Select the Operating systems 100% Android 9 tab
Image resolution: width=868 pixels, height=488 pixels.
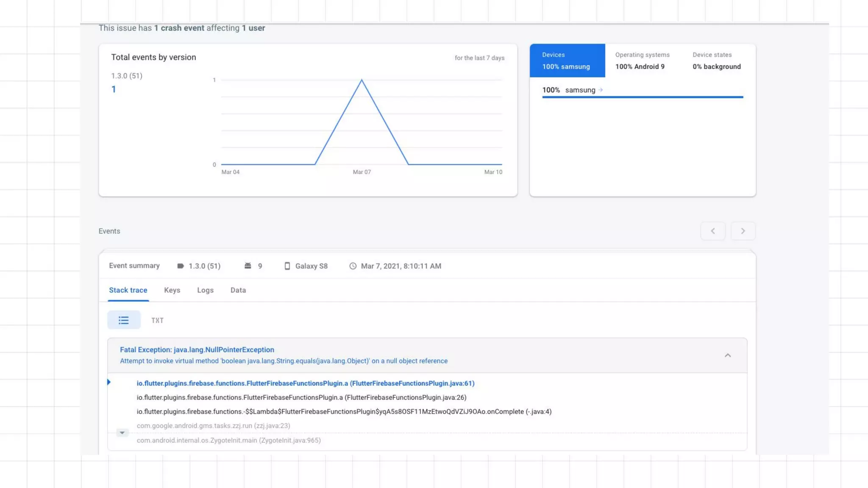pos(642,61)
